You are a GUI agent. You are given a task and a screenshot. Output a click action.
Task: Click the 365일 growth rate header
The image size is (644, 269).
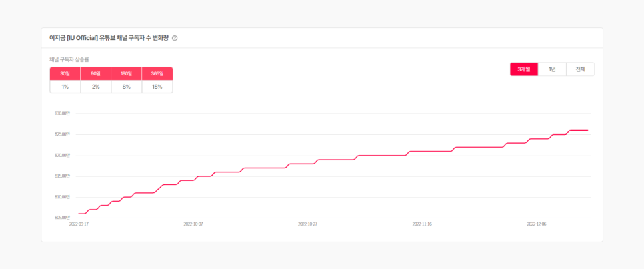(x=157, y=74)
